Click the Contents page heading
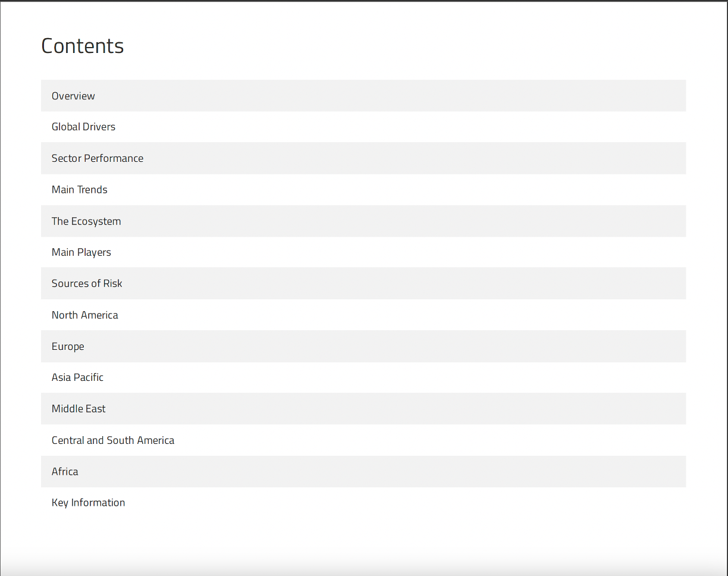728x576 pixels. click(83, 46)
